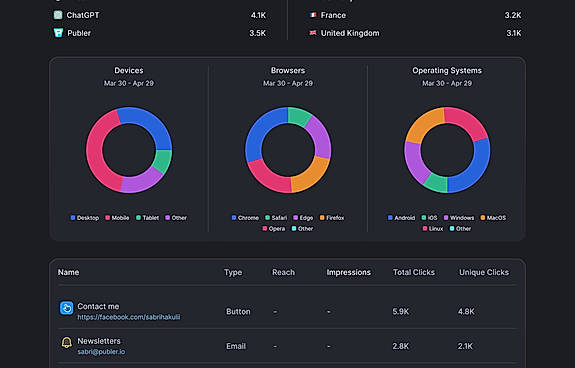The height and width of the screenshot is (368, 575).
Task: Click the United Kingdom flag icon
Action: point(313,33)
